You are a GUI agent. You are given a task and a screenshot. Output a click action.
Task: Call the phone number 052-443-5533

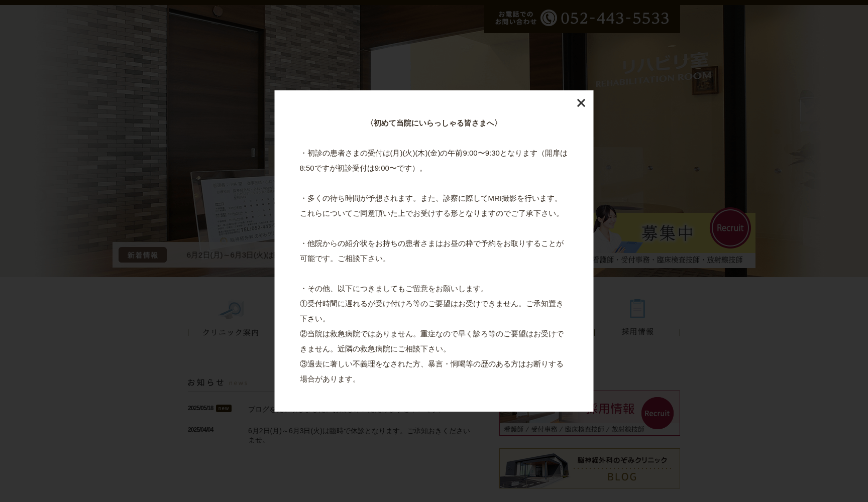click(615, 19)
